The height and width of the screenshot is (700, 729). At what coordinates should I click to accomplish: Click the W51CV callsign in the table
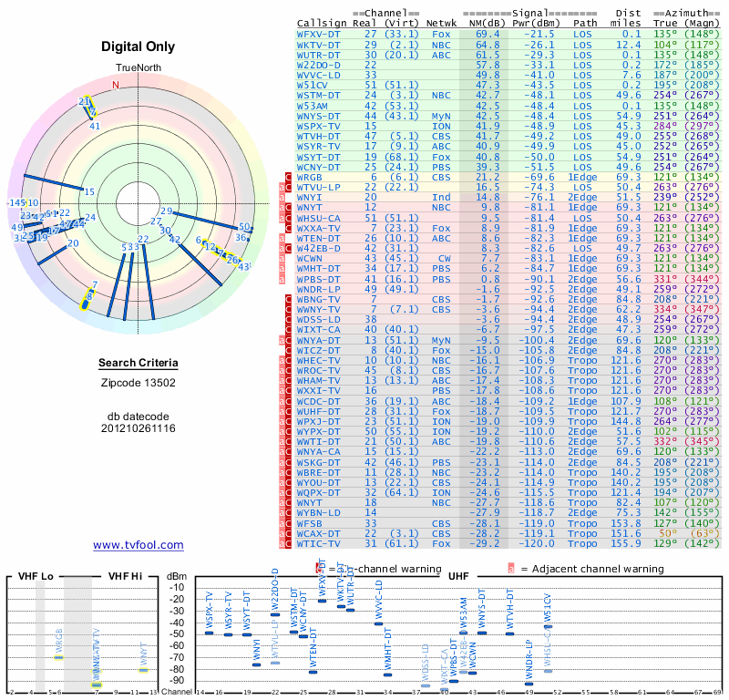[312, 85]
